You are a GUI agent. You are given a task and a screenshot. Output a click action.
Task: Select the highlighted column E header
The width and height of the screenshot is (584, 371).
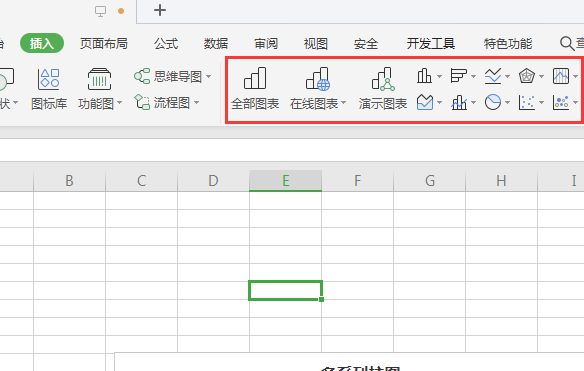click(286, 181)
